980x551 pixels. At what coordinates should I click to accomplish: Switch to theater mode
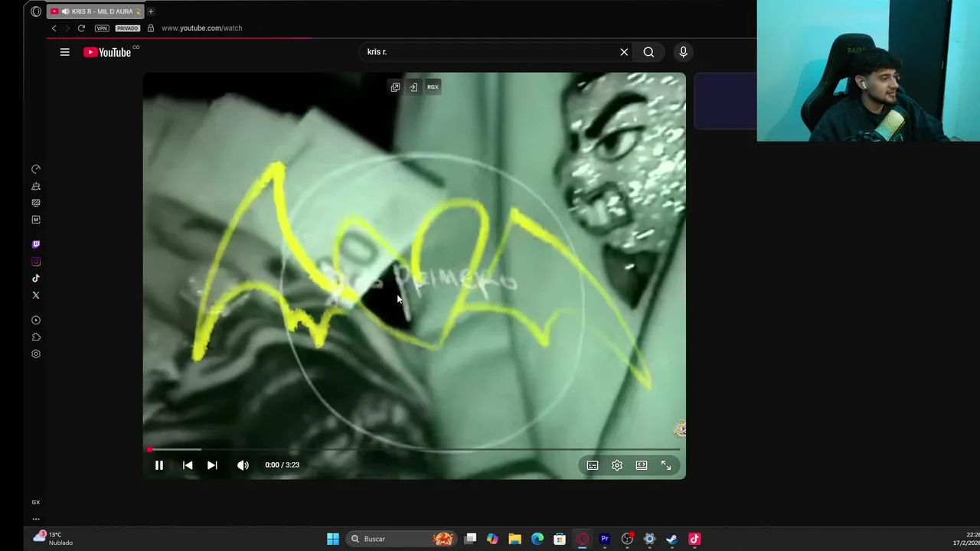click(x=642, y=465)
